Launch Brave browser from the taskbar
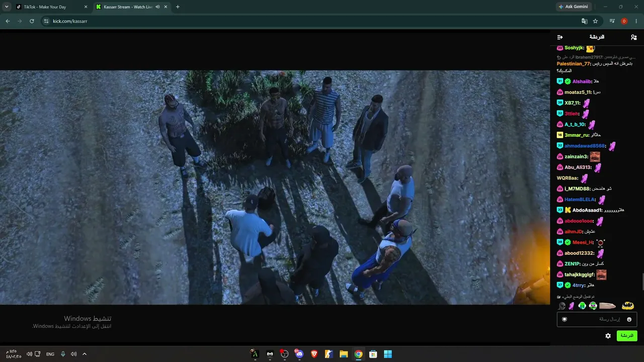This screenshot has height=362, width=644. click(x=314, y=354)
